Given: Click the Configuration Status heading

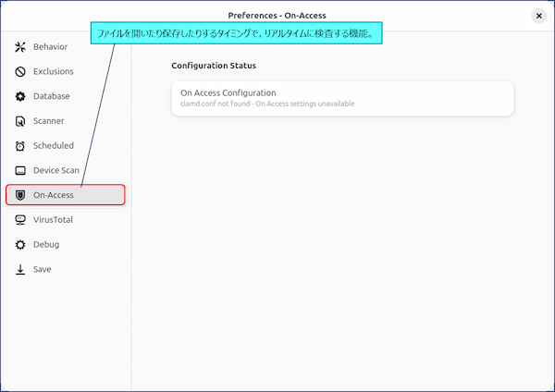Looking at the screenshot, I should point(214,66).
